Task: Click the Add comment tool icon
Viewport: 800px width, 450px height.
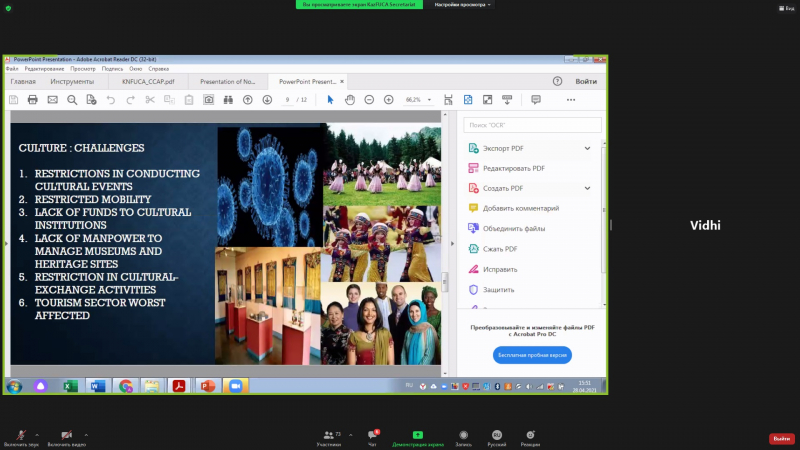Action: (473, 208)
